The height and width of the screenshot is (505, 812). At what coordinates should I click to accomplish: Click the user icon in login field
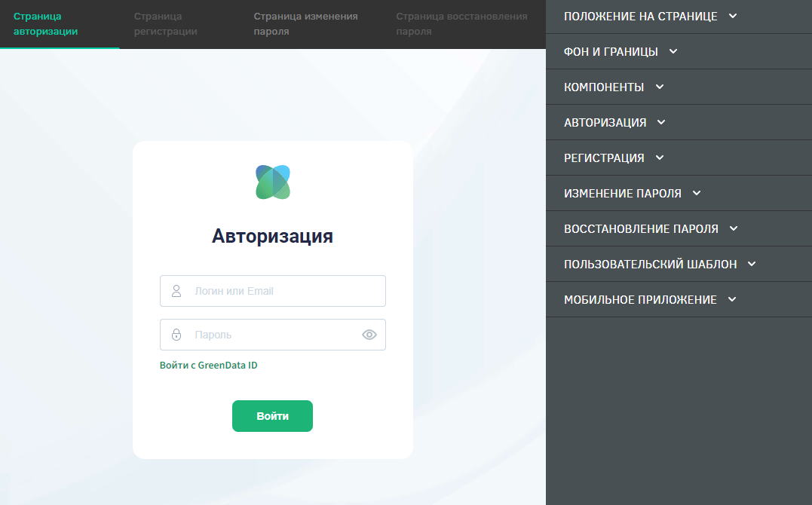[x=176, y=291]
